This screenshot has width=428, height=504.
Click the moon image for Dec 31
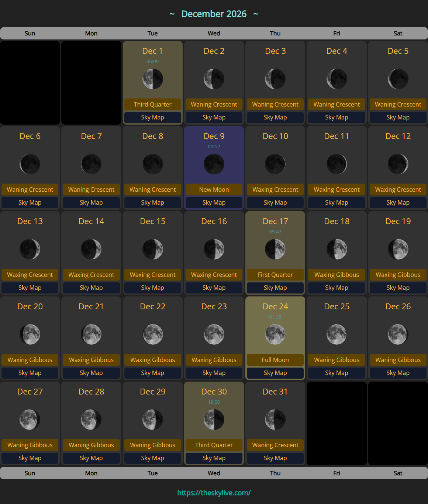(x=275, y=420)
